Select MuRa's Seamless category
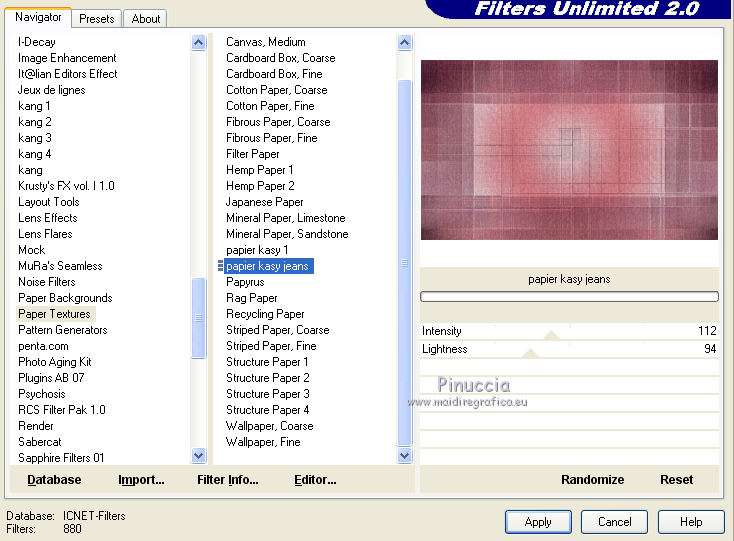Viewport: 734px width, 541px height. (x=60, y=266)
